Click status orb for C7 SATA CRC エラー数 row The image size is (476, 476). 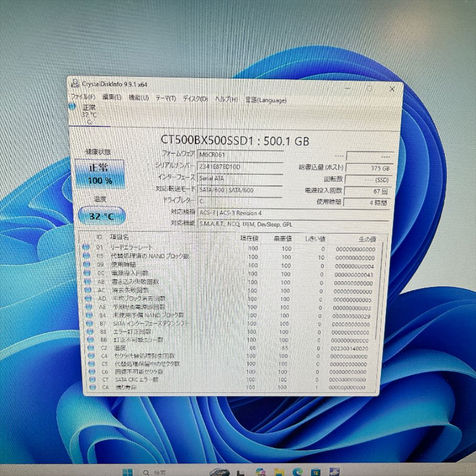click(93, 379)
